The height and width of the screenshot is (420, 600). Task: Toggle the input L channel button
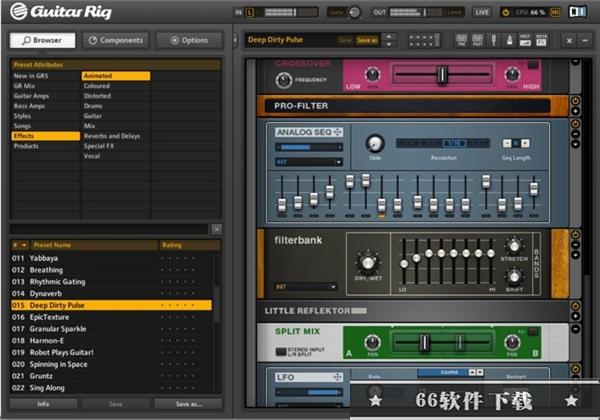[x=249, y=12]
